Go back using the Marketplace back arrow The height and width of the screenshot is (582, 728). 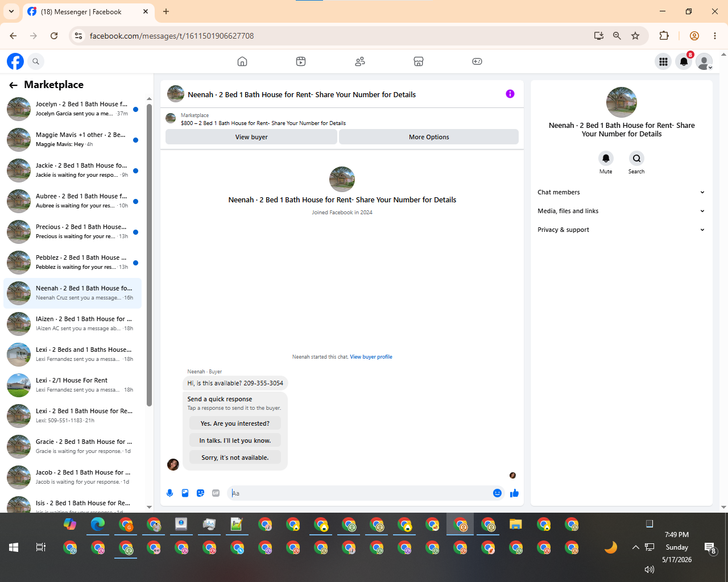[x=14, y=85]
